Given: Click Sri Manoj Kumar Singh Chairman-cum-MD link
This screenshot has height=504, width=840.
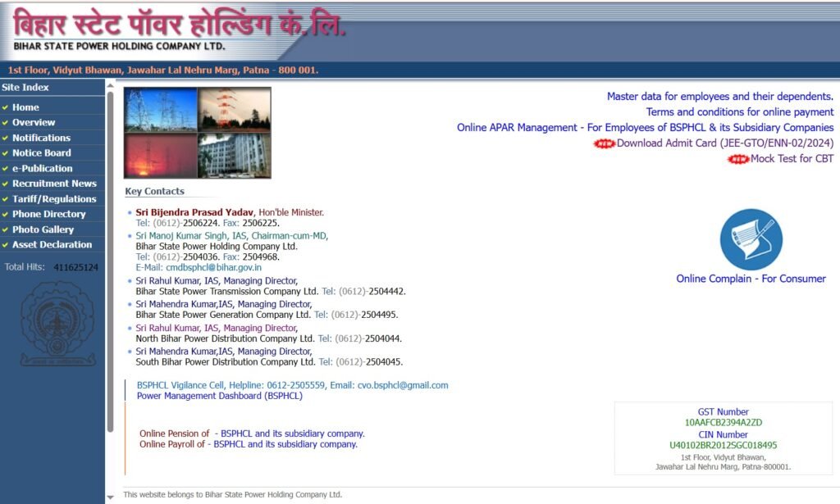Looking at the screenshot, I should pyautogui.click(x=232, y=236).
